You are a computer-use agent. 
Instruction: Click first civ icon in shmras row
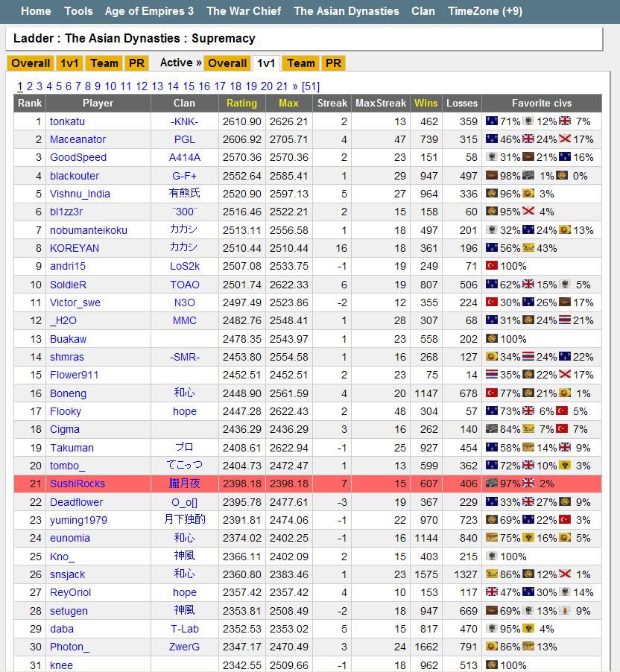tap(491, 357)
